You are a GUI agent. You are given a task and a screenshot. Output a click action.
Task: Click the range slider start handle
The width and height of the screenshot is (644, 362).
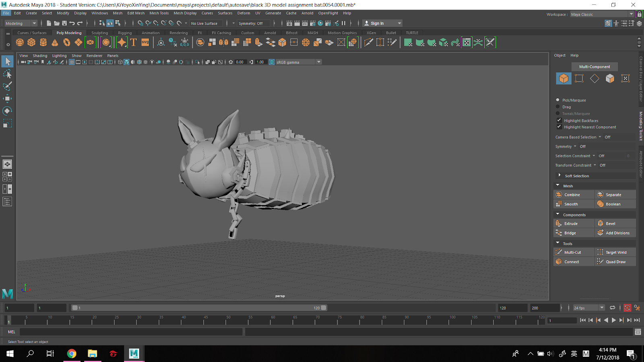point(75,308)
